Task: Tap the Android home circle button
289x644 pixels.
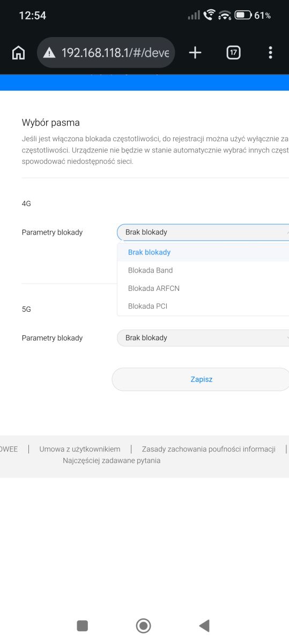Action: point(144,625)
